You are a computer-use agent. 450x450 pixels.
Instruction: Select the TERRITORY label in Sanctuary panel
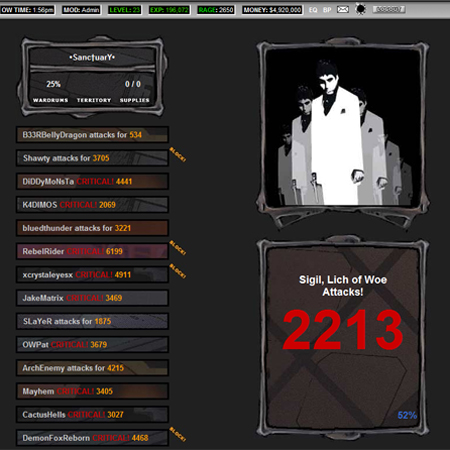pyautogui.click(x=94, y=100)
